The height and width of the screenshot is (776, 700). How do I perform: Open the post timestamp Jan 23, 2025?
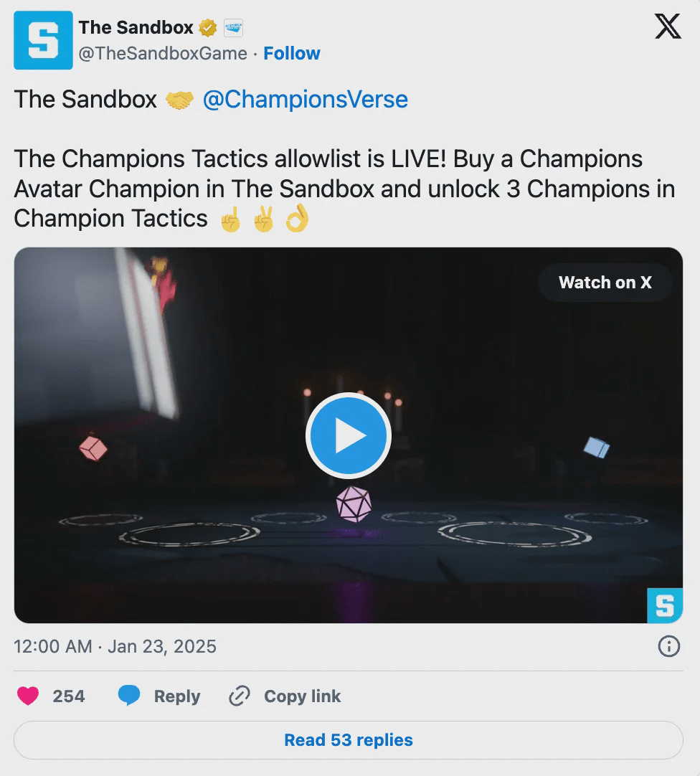tap(115, 646)
